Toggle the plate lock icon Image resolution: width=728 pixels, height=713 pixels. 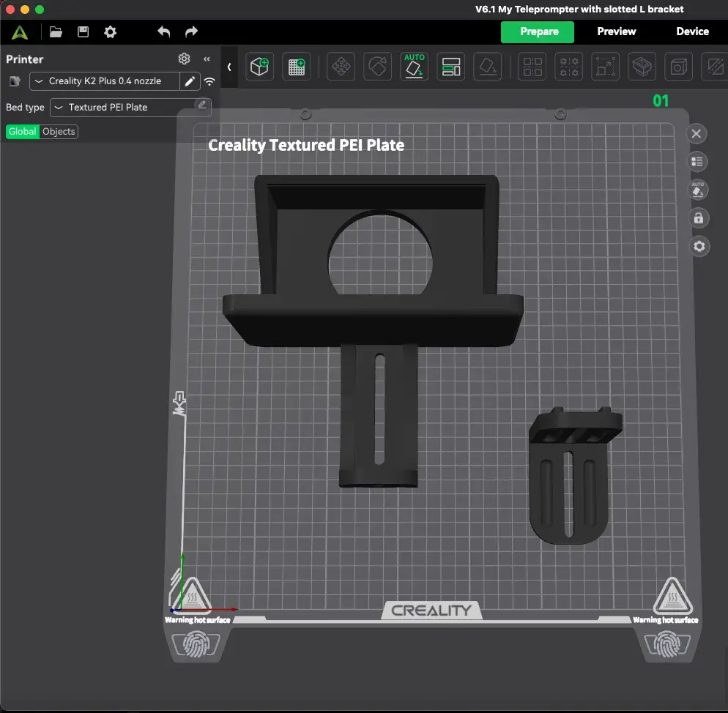click(x=698, y=218)
